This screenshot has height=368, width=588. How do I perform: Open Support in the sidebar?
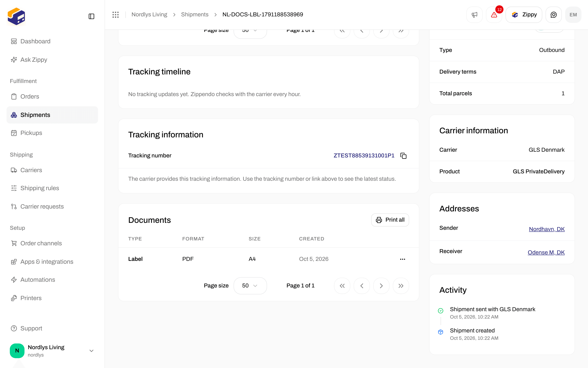click(x=52, y=328)
